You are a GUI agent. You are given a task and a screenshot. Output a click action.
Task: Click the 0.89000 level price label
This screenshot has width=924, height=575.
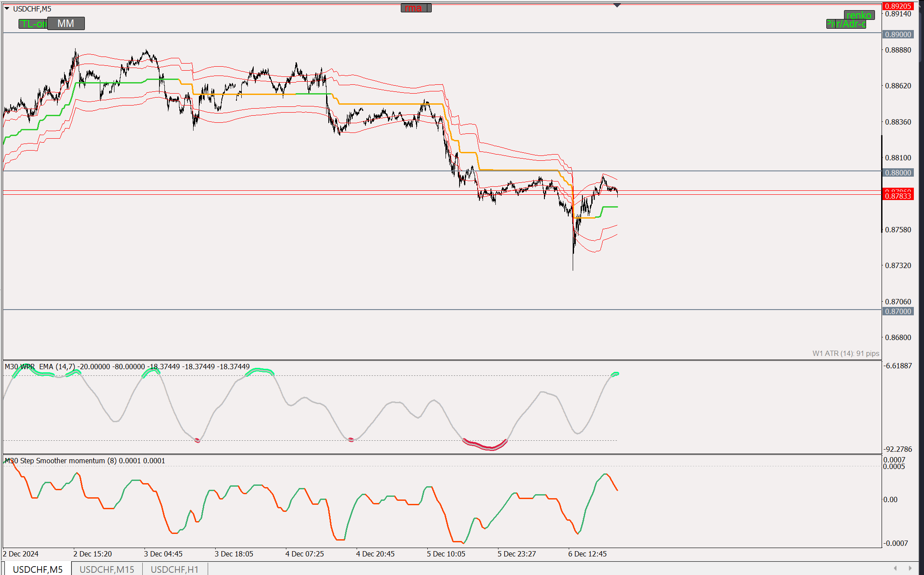[898, 34]
